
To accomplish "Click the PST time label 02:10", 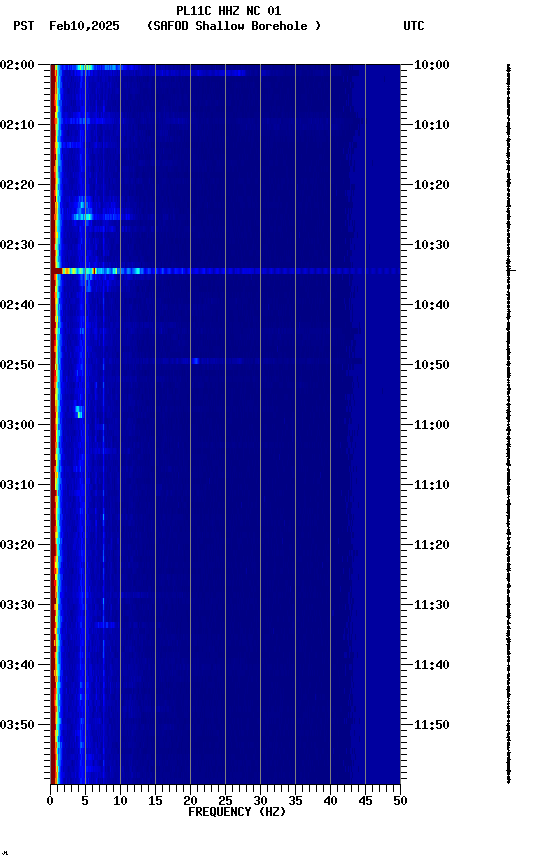I will point(17,125).
